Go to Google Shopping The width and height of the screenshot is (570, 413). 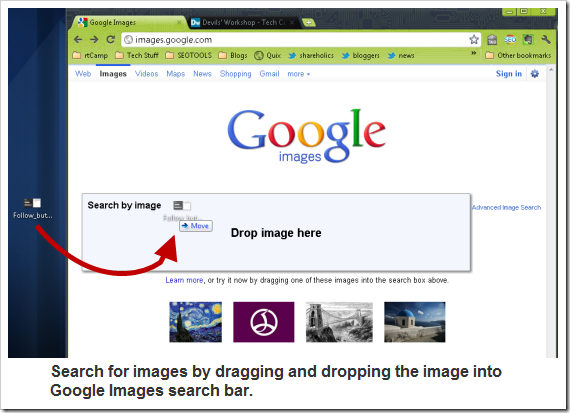click(x=235, y=74)
